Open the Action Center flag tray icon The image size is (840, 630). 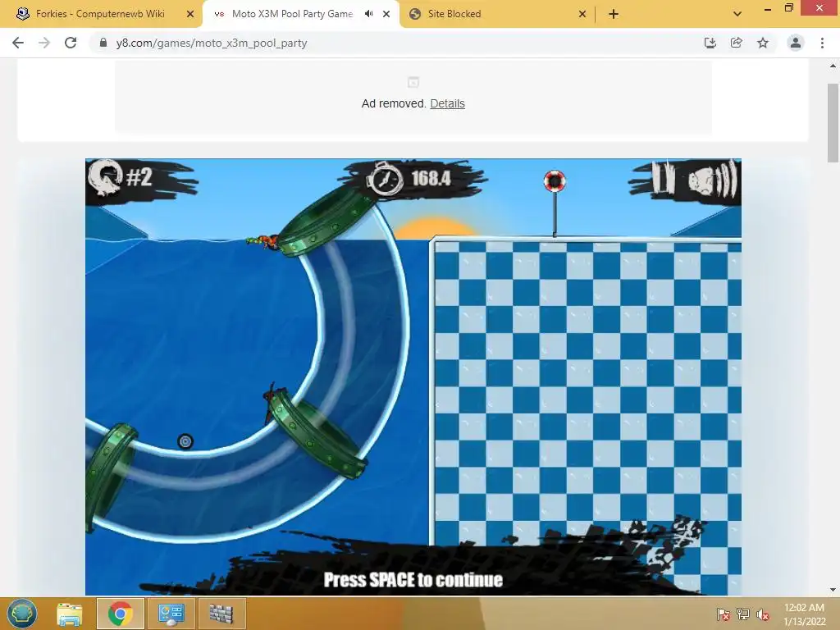pos(724,614)
